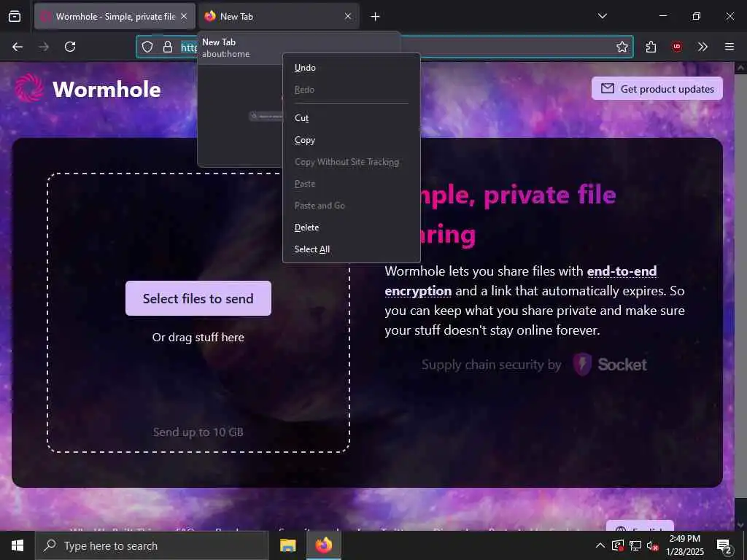
Task: Click 'Or drag stuff here' text
Action: [x=198, y=337]
